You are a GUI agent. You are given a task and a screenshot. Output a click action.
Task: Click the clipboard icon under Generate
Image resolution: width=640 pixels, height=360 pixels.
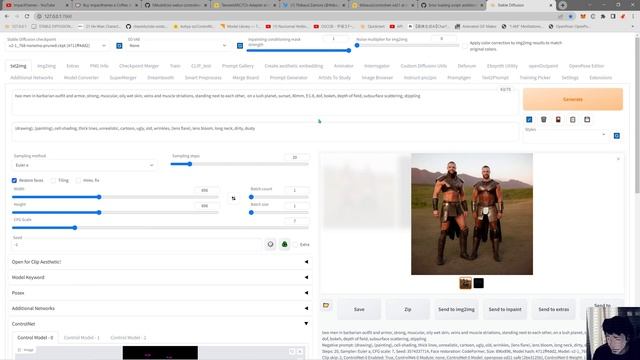coord(573,120)
